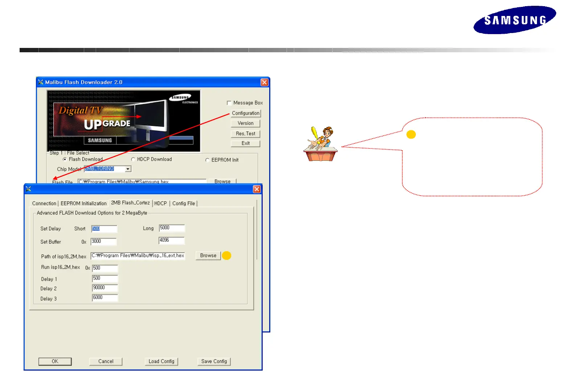The height and width of the screenshot is (392, 566).
Task: Close the configuration dialog window
Action: pos(257,189)
